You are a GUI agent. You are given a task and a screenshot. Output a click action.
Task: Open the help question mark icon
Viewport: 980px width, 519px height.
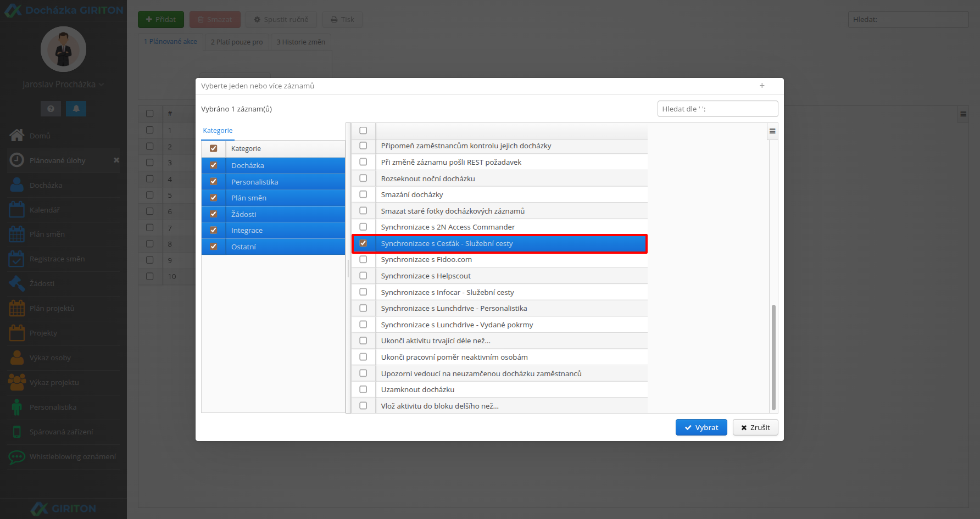click(x=51, y=109)
